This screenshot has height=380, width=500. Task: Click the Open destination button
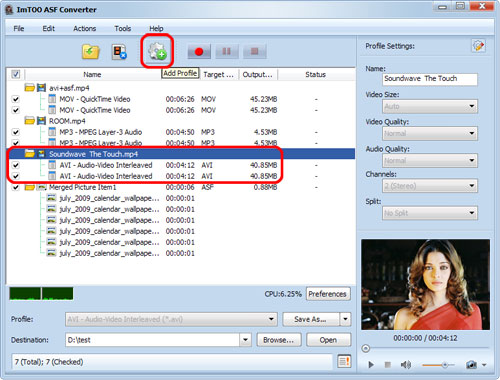(x=328, y=340)
